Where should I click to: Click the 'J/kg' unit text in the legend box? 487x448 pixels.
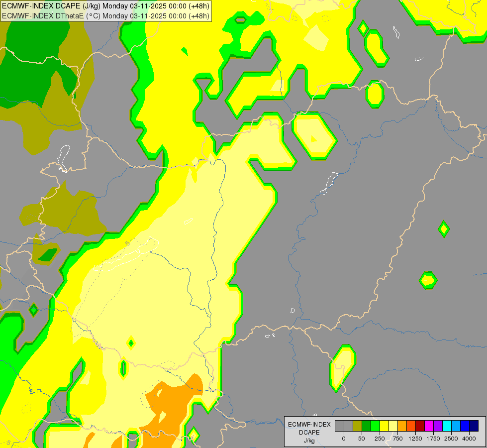(309, 441)
